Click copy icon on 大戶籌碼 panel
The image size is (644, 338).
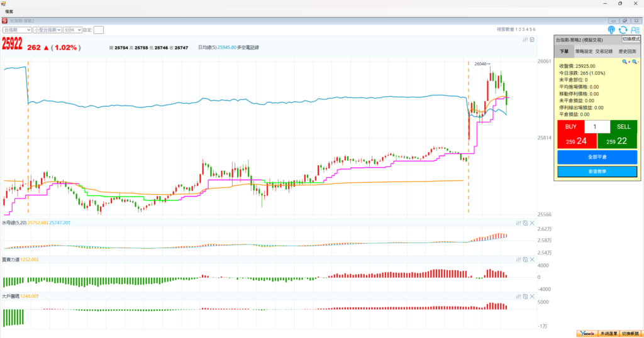pos(525,296)
